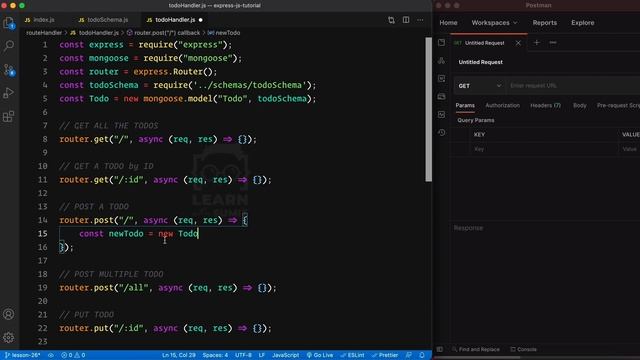Image resolution: width=640 pixels, height=360 pixels.
Task: Change JavaScript language mode
Action: 285,355
